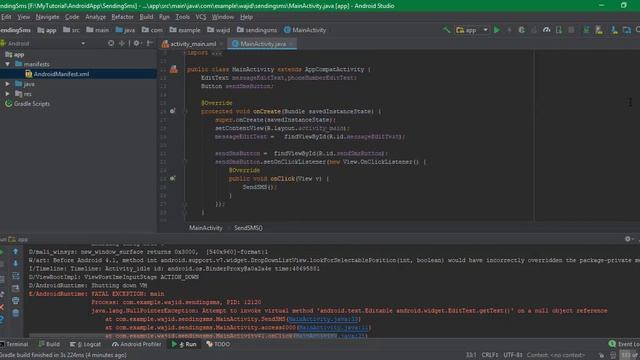Open the Profile app gauge icon
Viewport: 640px width, 360px height.
pyautogui.click(x=546, y=30)
